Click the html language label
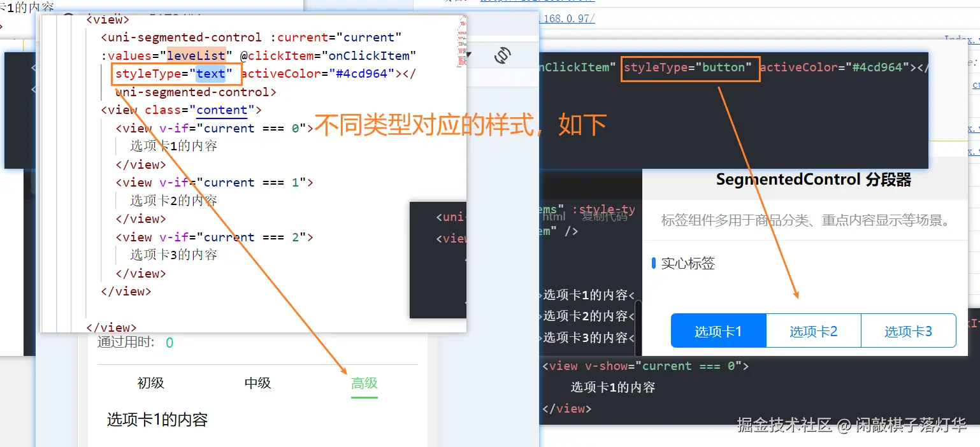The height and width of the screenshot is (447, 980). pyautogui.click(x=554, y=216)
